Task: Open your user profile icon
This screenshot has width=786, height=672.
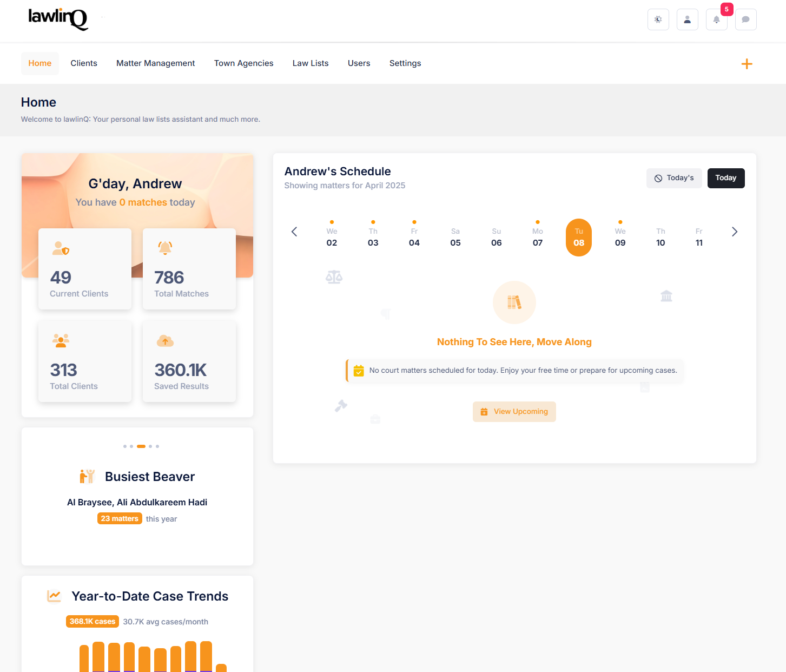Action: (687, 19)
